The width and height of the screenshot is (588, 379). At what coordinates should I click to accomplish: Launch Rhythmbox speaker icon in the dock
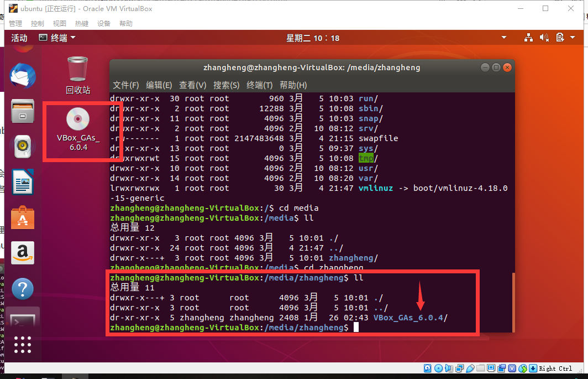tap(23, 146)
